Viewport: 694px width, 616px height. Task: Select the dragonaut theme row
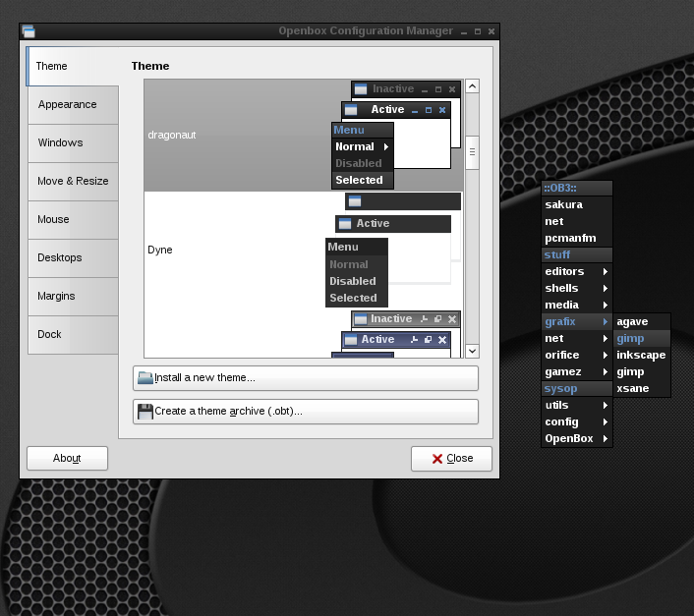(304, 136)
